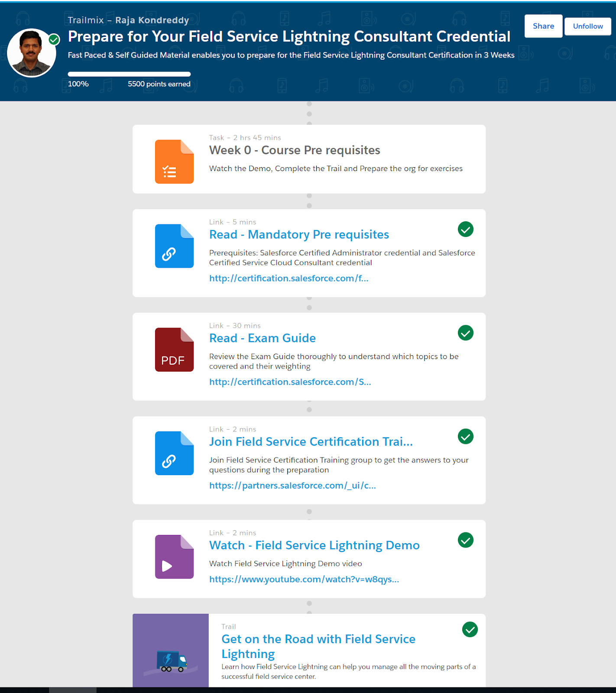Click the Link - 30 mins label
616x693 pixels.
click(x=235, y=325)
